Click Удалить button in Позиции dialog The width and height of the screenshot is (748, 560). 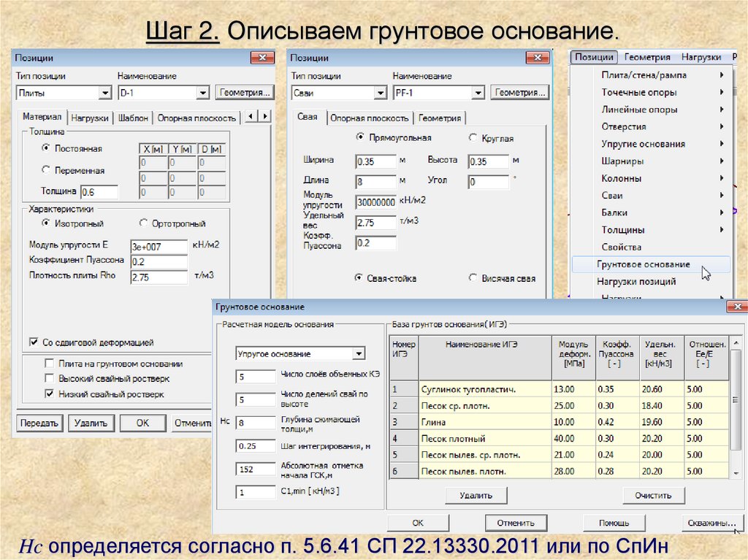tap(91, 423)
